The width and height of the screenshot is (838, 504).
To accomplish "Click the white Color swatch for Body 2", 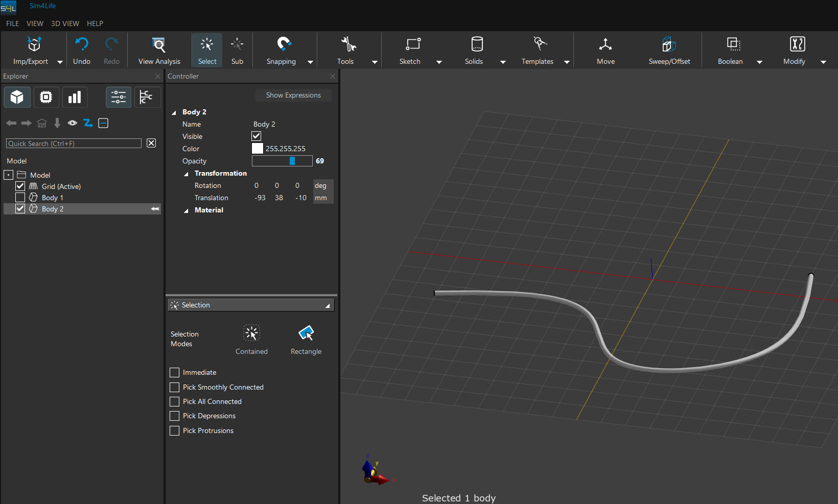I will [258, 149].
